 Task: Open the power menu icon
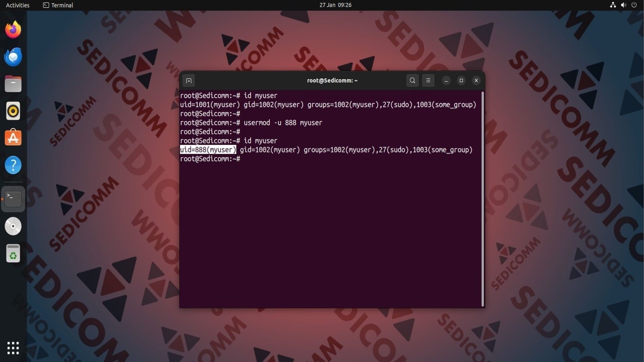634,5
